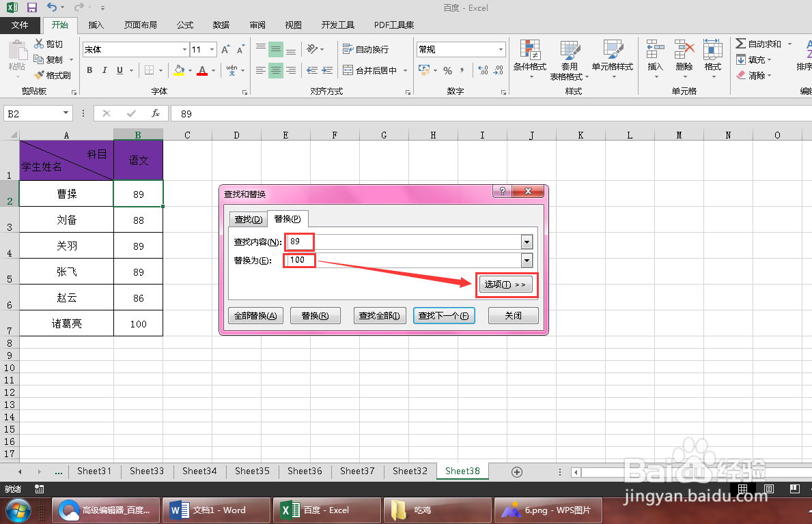812x524 pixels.
Task: Click the 全部替换 button
Action: 255,315
